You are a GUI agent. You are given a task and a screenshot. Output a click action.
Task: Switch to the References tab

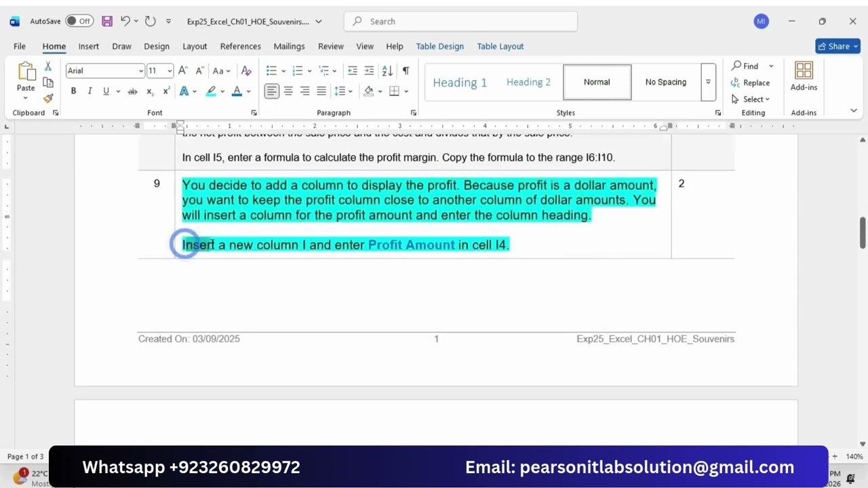(240, 46)
